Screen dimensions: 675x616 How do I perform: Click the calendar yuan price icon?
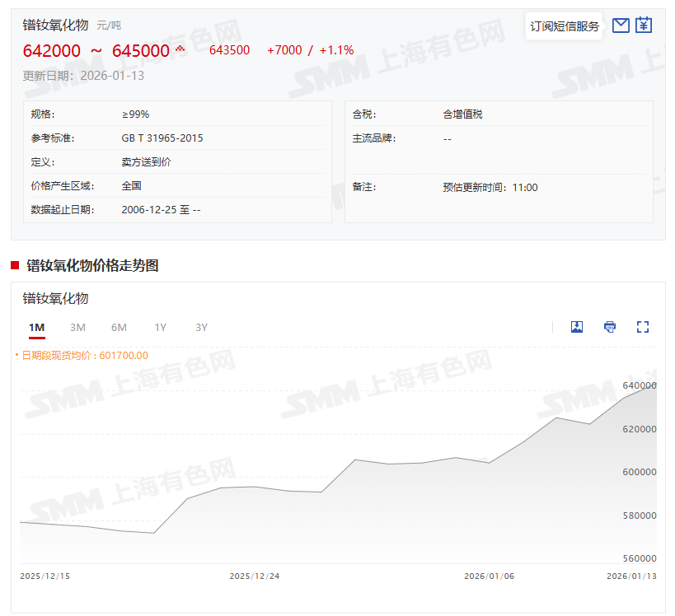[644, 26]
